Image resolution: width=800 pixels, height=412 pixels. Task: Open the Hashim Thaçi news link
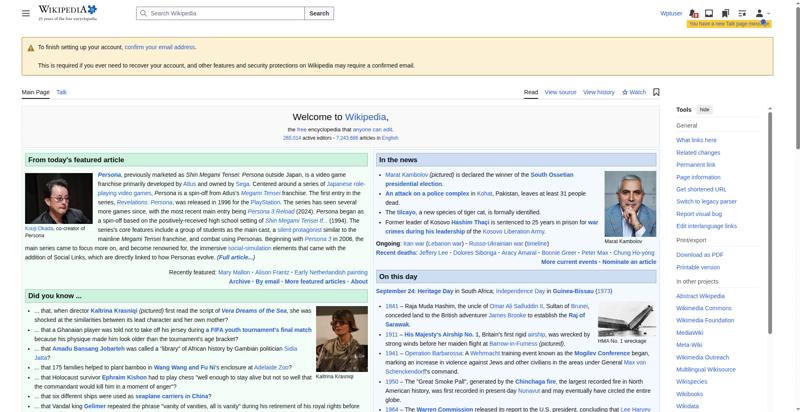coord(470,222)
